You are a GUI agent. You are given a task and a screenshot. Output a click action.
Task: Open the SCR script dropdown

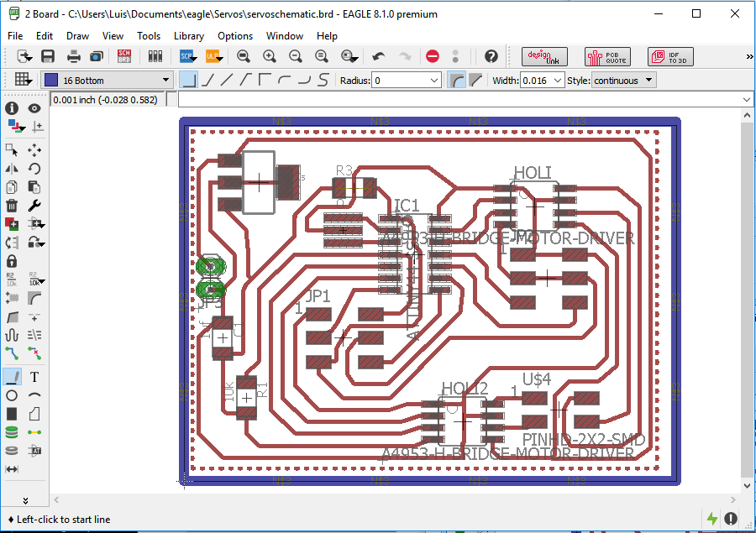tap(188, 57)
